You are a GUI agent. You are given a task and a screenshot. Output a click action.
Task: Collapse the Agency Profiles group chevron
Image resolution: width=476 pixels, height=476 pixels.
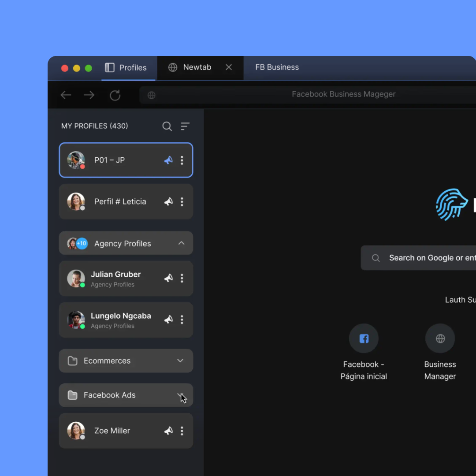(181, 243)
